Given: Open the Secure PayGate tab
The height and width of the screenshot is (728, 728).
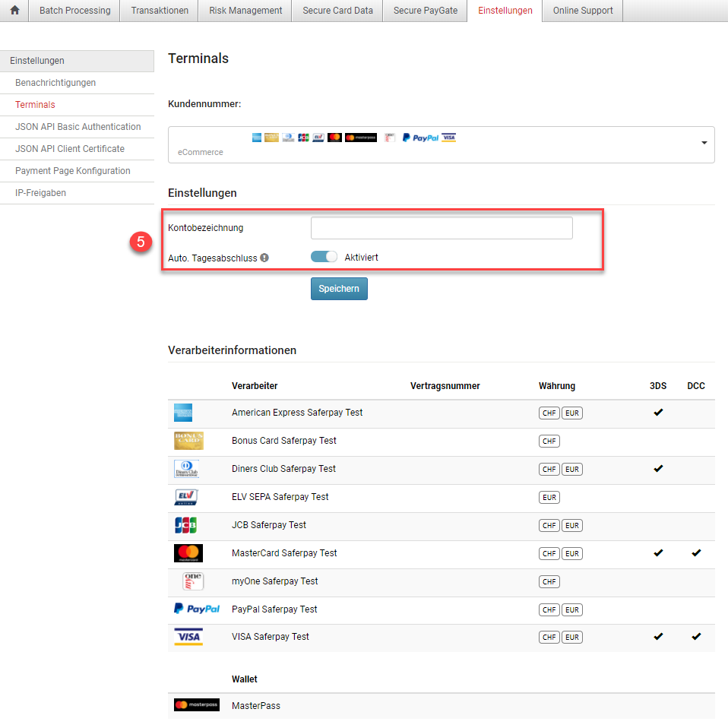Looking at the screenshot, I should 426,11.
